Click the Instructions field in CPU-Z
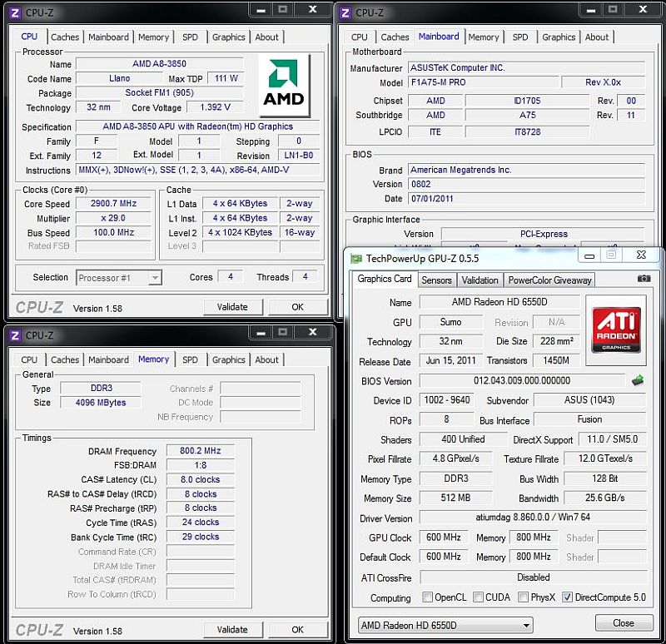 pos(198,170)
